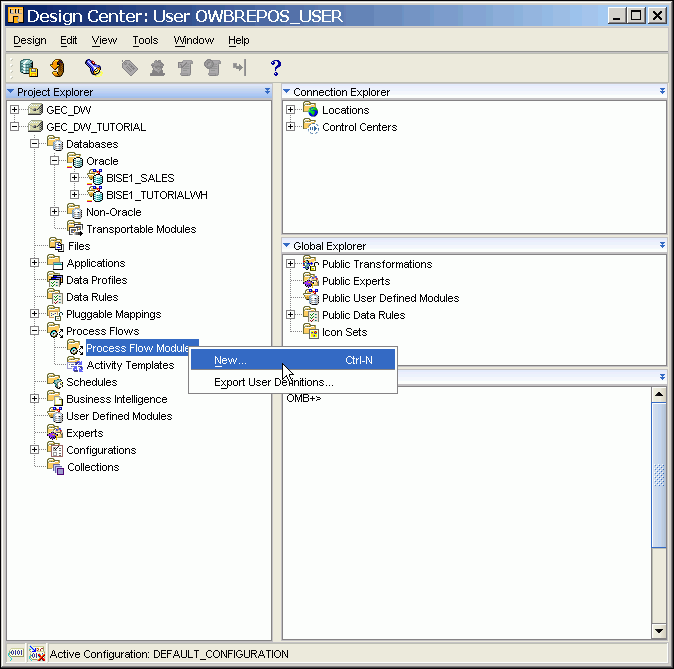
Task: Choose New... from the context menu
Action: [293, 360]
